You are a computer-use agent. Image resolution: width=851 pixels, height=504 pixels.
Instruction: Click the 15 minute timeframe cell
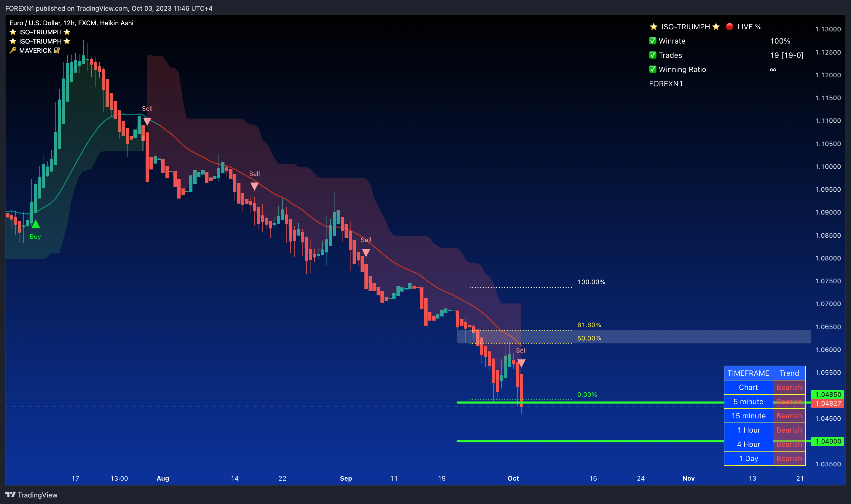pyautogui.click(x=748, y=416)
